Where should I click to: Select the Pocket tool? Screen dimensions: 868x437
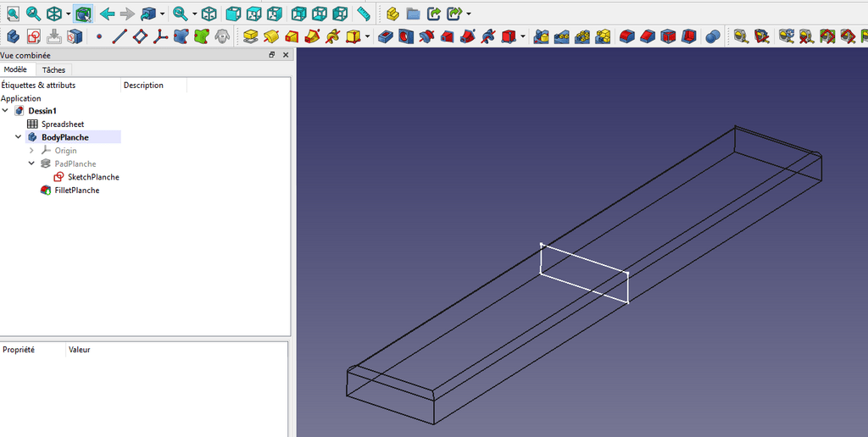tap(386, 36)
